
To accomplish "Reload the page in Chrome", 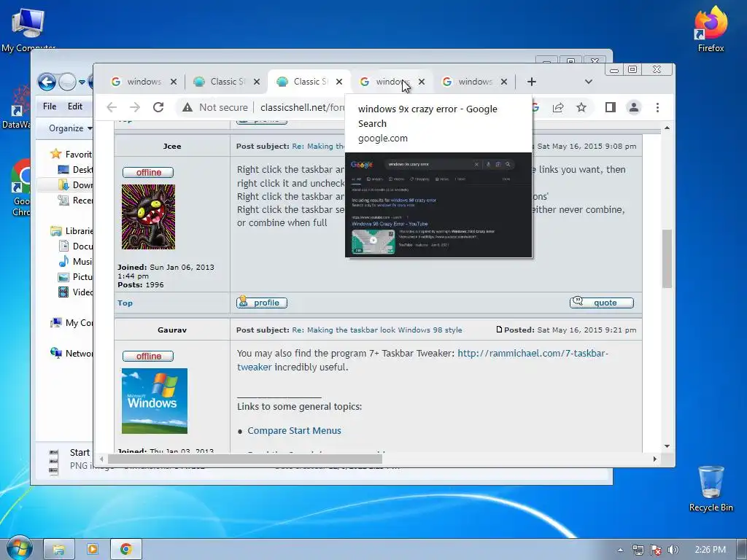I will click(x=158, y=107).
